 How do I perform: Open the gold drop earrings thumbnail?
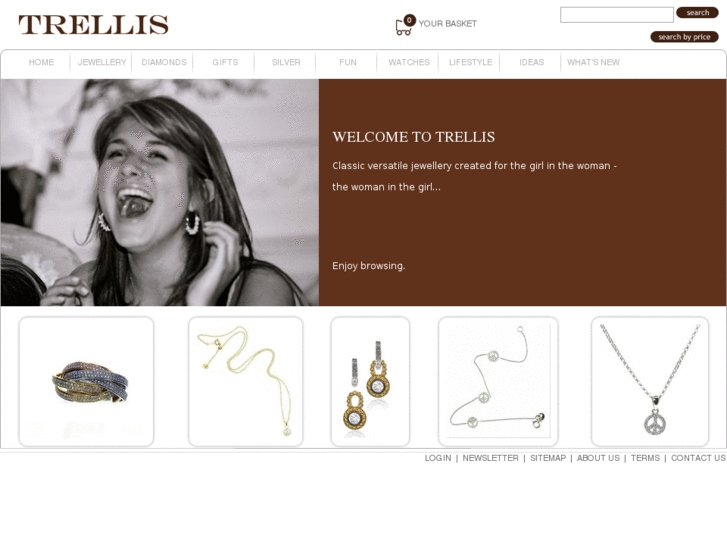point(370,381)
